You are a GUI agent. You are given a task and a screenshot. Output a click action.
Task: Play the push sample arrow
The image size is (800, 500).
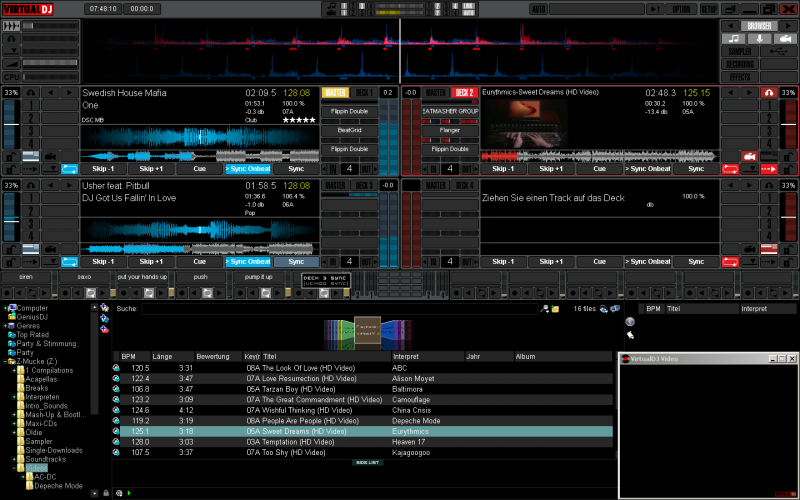(x=219, y=293)
